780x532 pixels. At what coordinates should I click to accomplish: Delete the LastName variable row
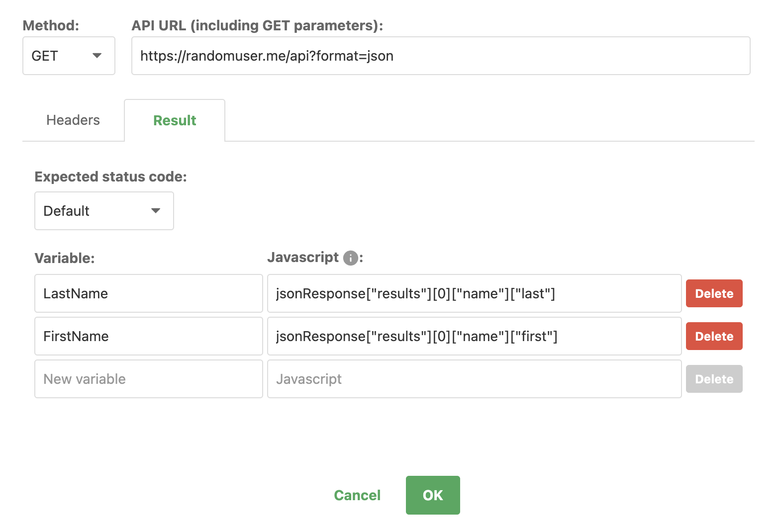(714, 293)
